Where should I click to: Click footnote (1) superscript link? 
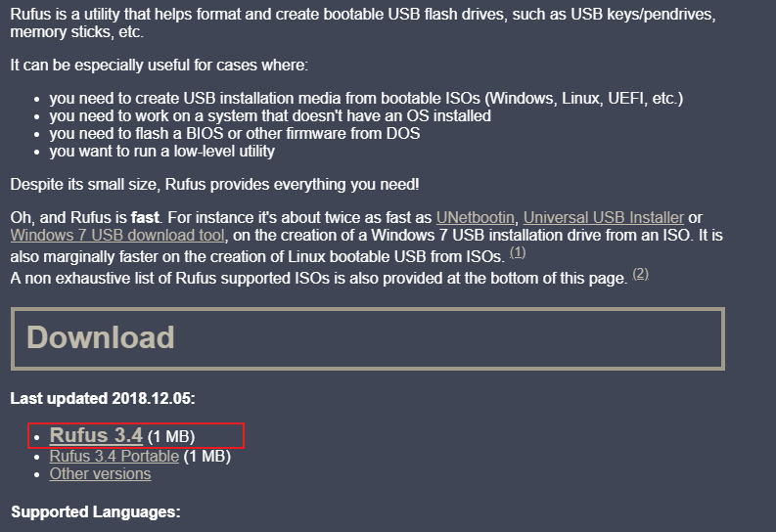coord(518,252)
